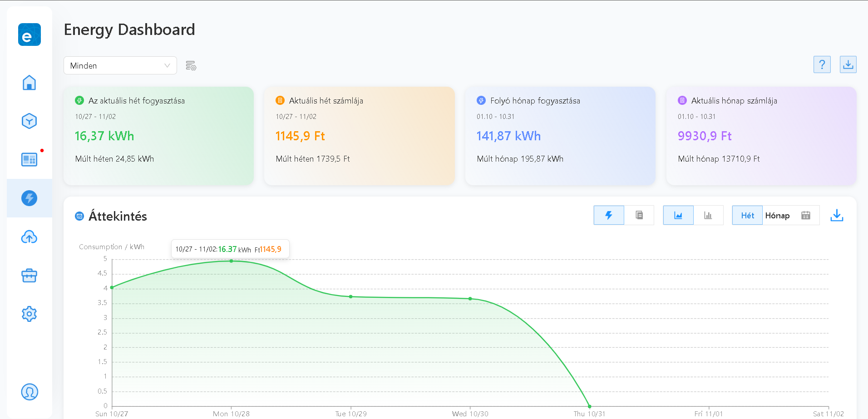Switch chart to energy consumption view

pos(609,215)
